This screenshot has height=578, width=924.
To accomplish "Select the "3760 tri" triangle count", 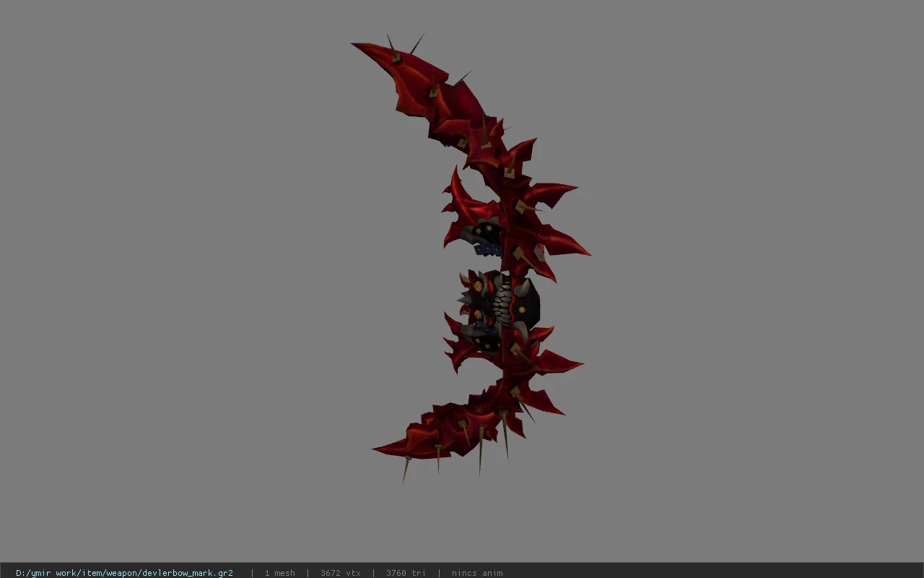I will tap(406, 572).
